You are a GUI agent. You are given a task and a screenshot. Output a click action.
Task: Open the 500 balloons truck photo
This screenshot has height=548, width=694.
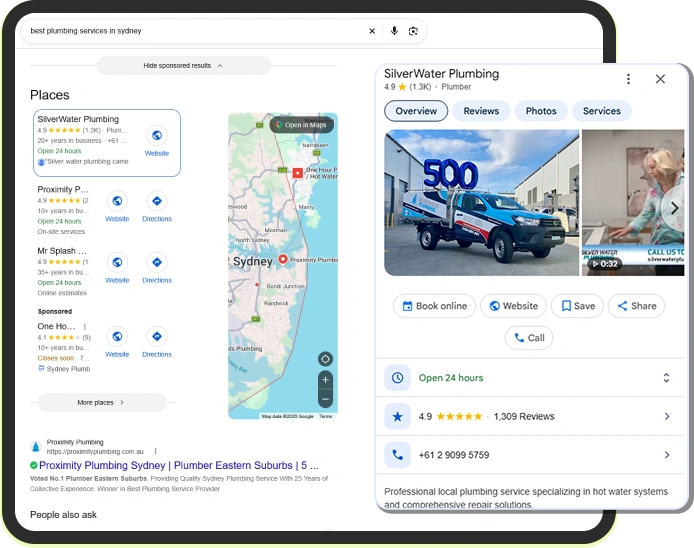coord(482,203)
